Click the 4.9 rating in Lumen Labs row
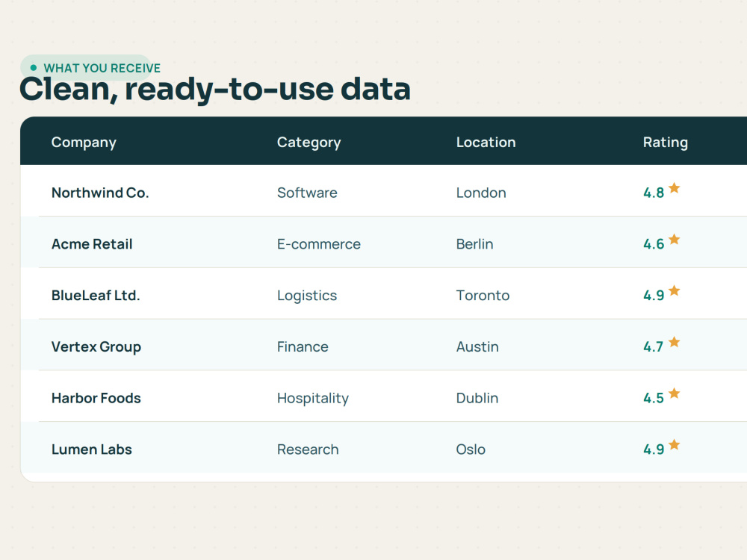This screenshot has height=560, width=747. coord(653,450)
